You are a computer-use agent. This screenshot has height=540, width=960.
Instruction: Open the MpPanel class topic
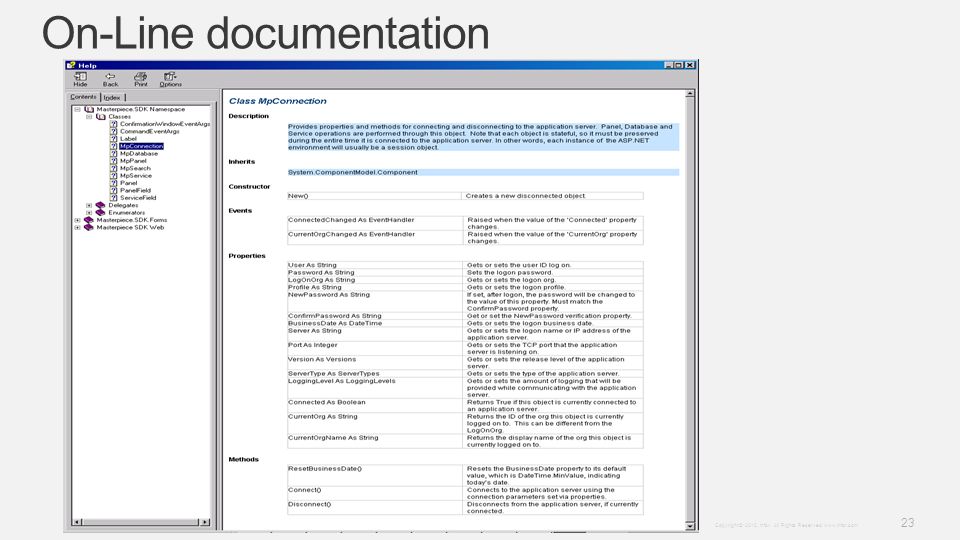click(x=133, y=160)
